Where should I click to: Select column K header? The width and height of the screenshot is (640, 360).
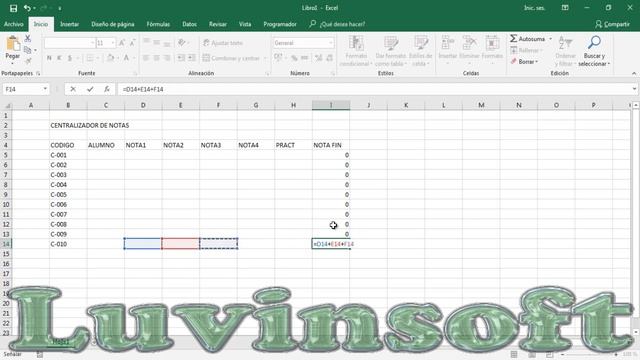[x=406, y=105]
